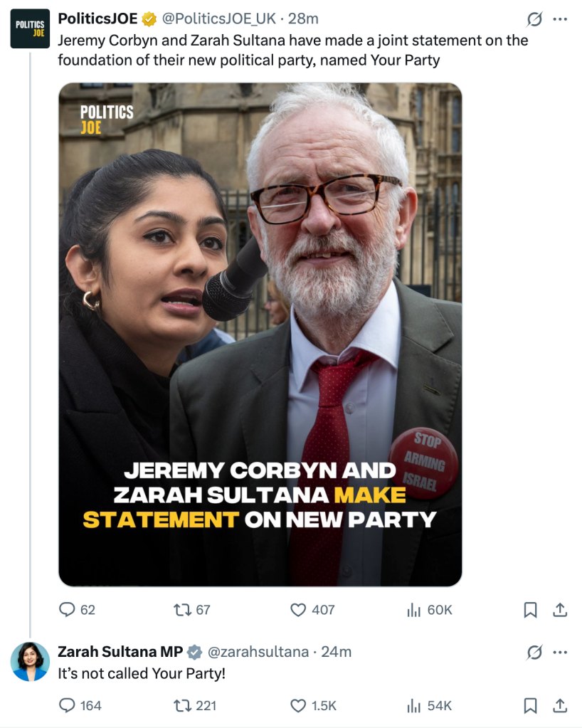
Task: Bookmark the PoliticsJOE post
Action: tap(530, 610)
